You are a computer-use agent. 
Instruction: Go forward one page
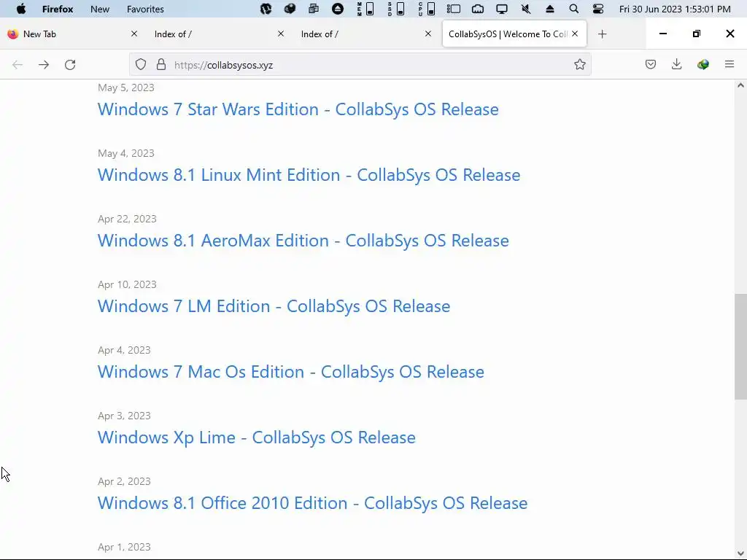click(44, 65)
